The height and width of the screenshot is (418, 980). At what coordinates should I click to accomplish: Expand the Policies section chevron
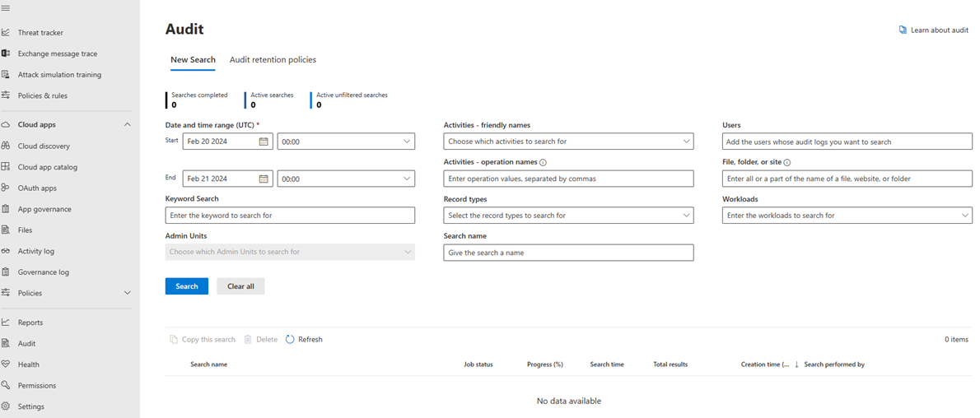coord(128,293)
